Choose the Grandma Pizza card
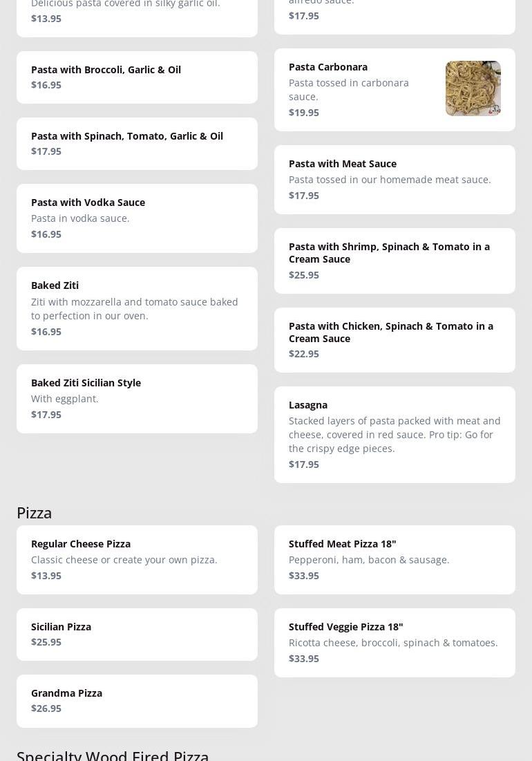The width and height of the screenshot is (532, 761). click(137, 702)
